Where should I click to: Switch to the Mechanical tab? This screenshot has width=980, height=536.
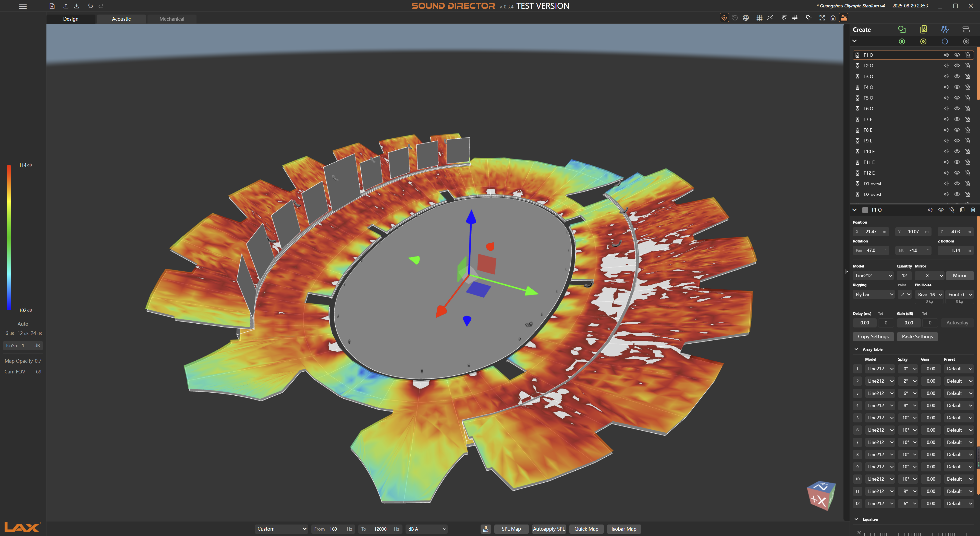point(171,19)
